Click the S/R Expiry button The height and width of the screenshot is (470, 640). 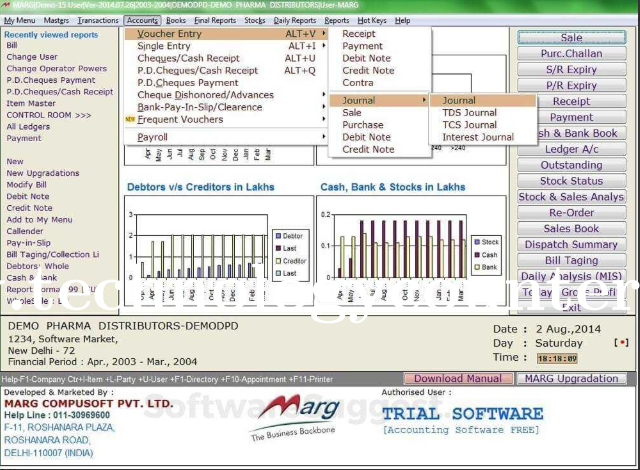coord(571,69)
